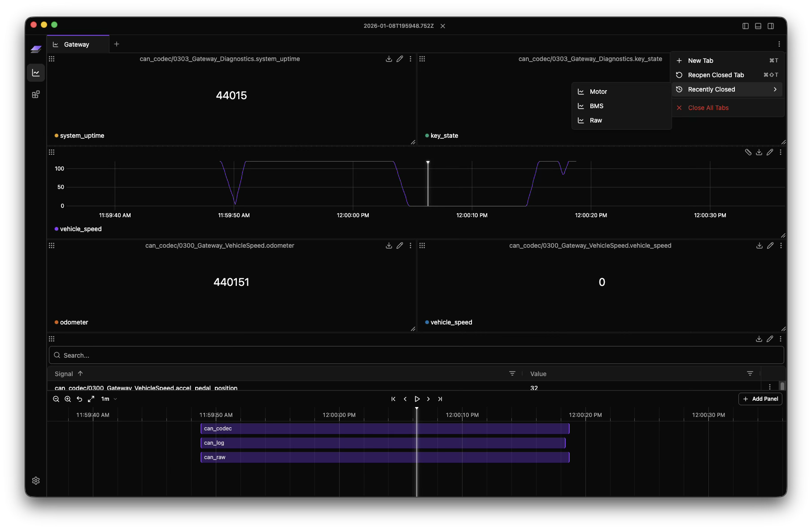Open the Value column filter dropdown

750,373
